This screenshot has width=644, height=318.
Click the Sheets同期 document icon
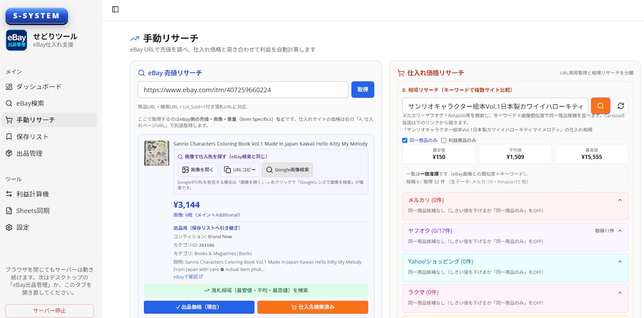coord(9,210)
